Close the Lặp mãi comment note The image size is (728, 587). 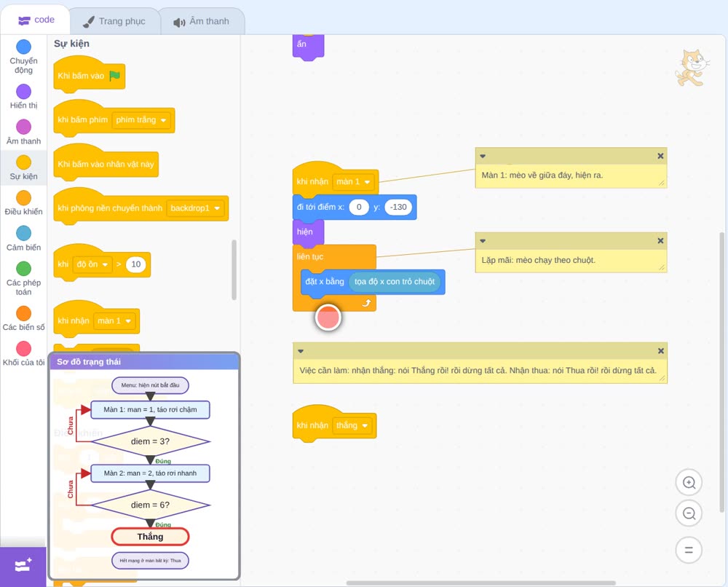[660, 240]
